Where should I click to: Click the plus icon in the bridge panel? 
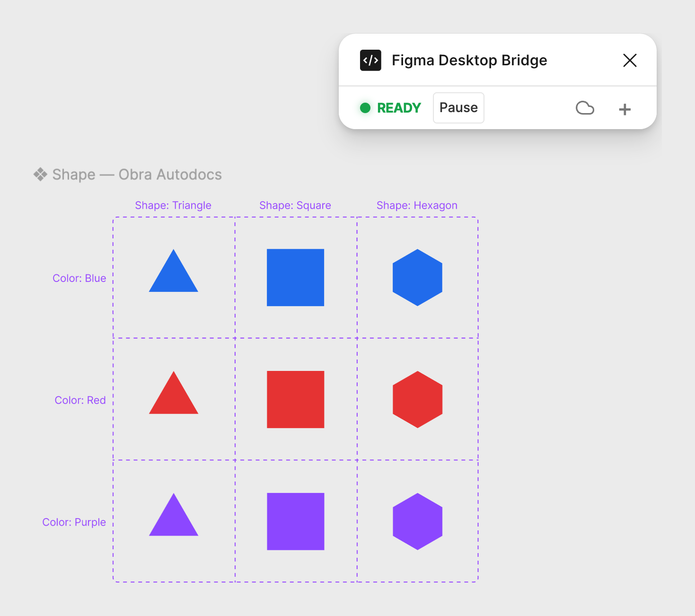point(625,109)
